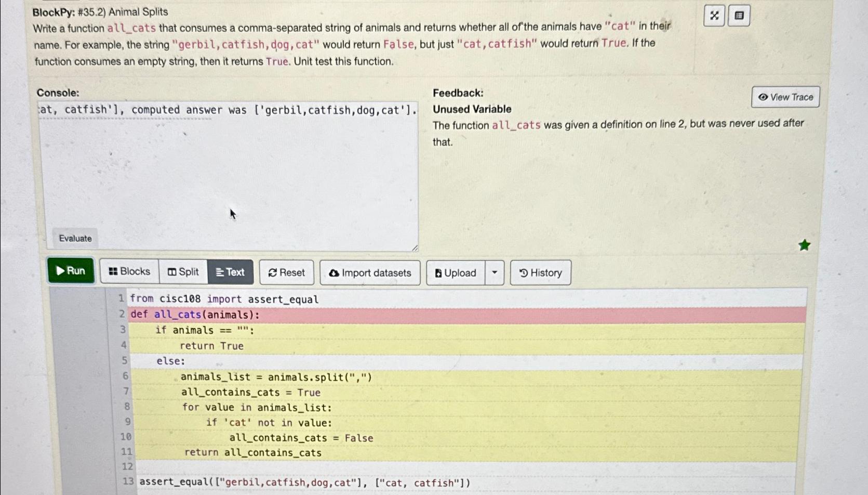The image size is (868, 495).
Task: Expand the console resize handle corner
Action: [x=415, y=248]
